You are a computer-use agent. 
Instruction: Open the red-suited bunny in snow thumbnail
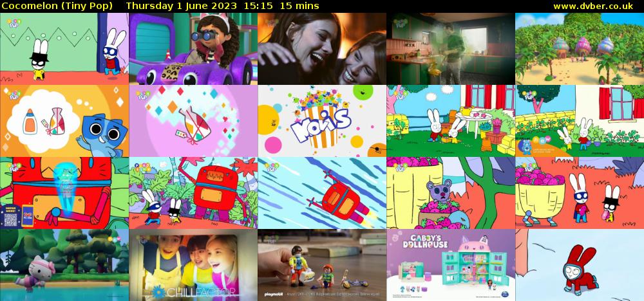coord(580,265)
